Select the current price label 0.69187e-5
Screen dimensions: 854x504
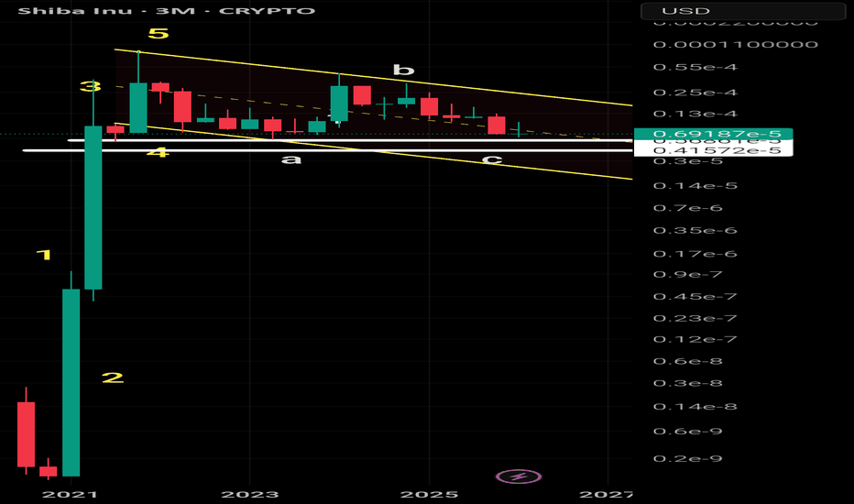pyautogui.click(x=713, y=134)
